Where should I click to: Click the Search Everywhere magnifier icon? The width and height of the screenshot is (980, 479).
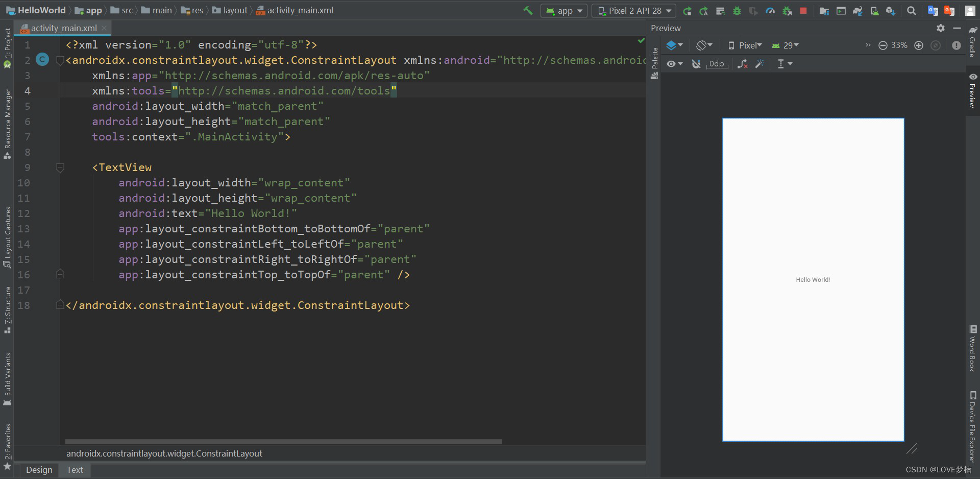pyautogui.click(x=911, y=11)
